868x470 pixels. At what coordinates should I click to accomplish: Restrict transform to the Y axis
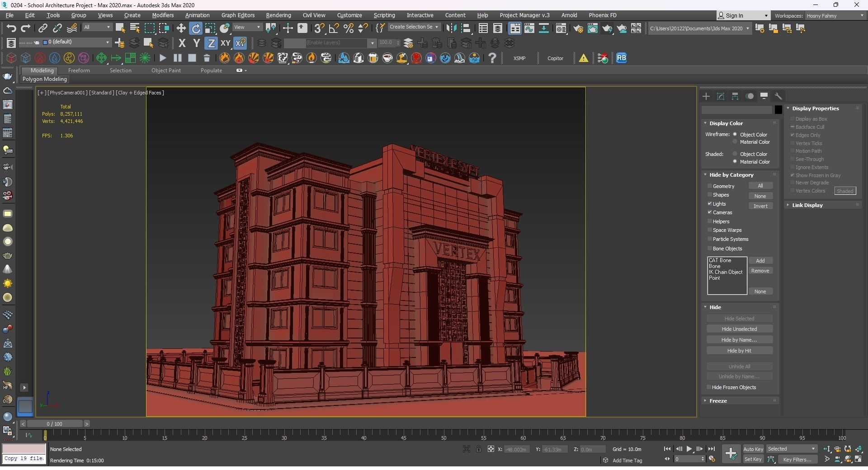196,43
